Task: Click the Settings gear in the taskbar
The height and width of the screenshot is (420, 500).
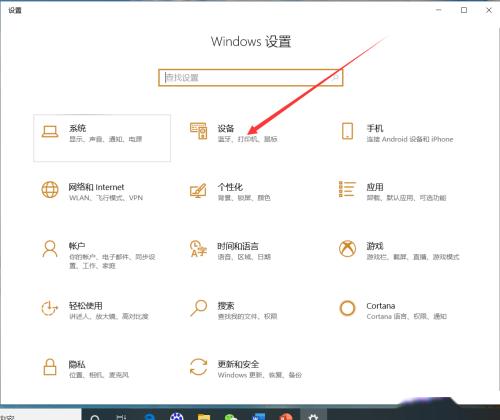Action: point(313,417)
